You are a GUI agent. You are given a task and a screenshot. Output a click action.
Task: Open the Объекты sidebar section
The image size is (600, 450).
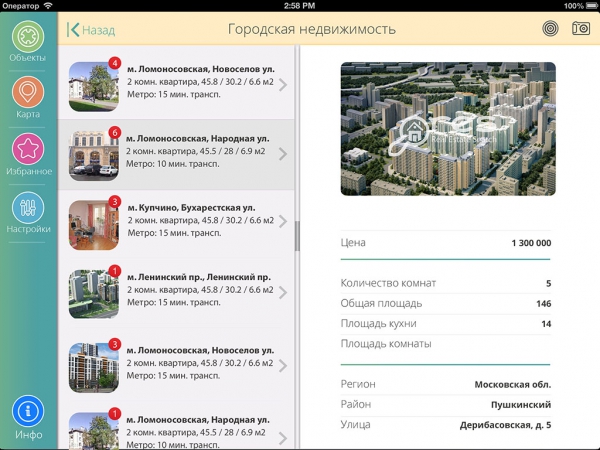point(28,42)
